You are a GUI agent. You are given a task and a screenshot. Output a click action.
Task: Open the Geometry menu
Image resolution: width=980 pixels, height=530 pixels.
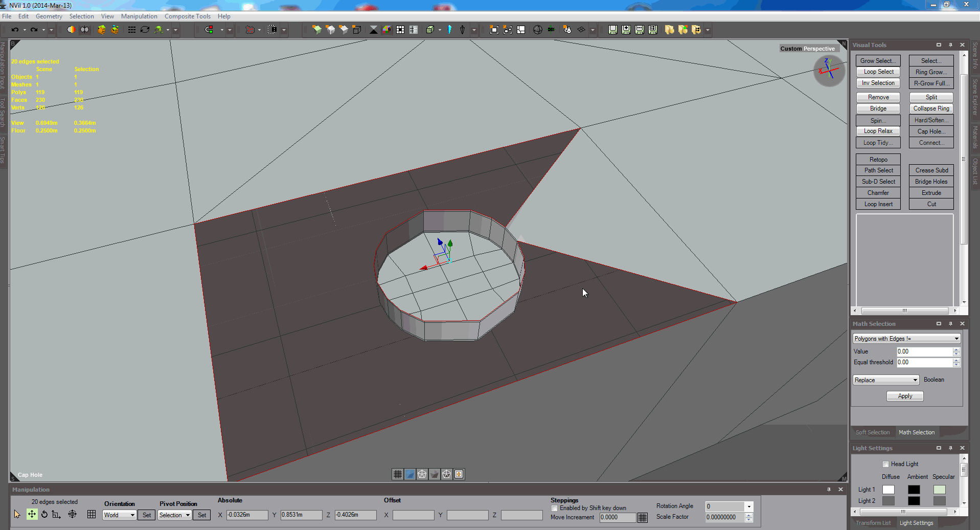pyautogui.click(x=49, y=16)
